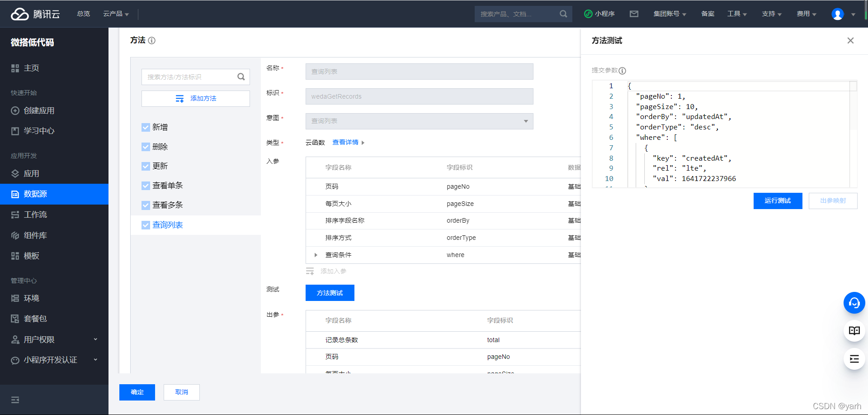Open 创建应用 in sidebar
The height and width of the screenshot is (415, 868).
(54, 111)
